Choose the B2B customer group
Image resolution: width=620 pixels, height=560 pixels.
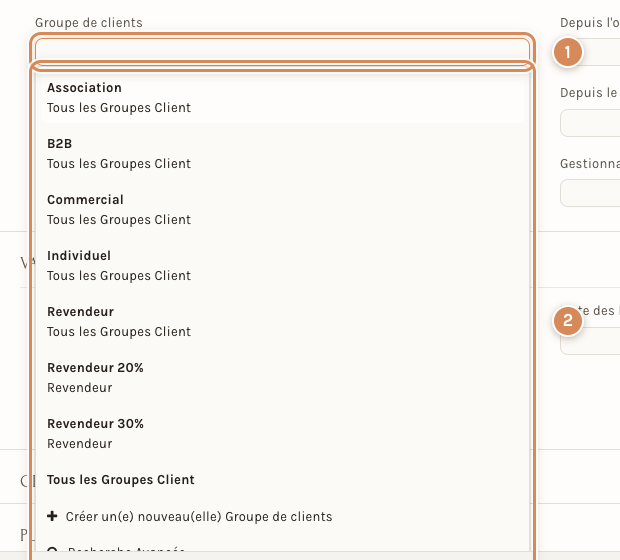282,153
